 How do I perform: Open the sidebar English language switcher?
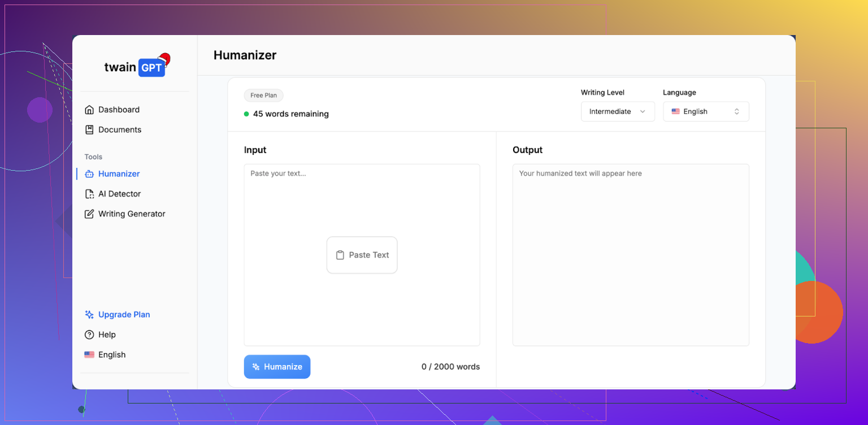(x=106, y=355)
